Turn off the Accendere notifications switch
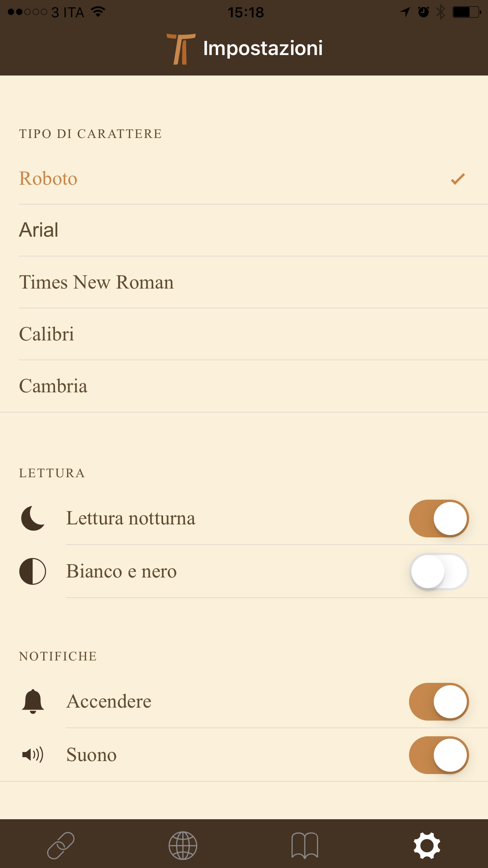 (x=438, y=702)
